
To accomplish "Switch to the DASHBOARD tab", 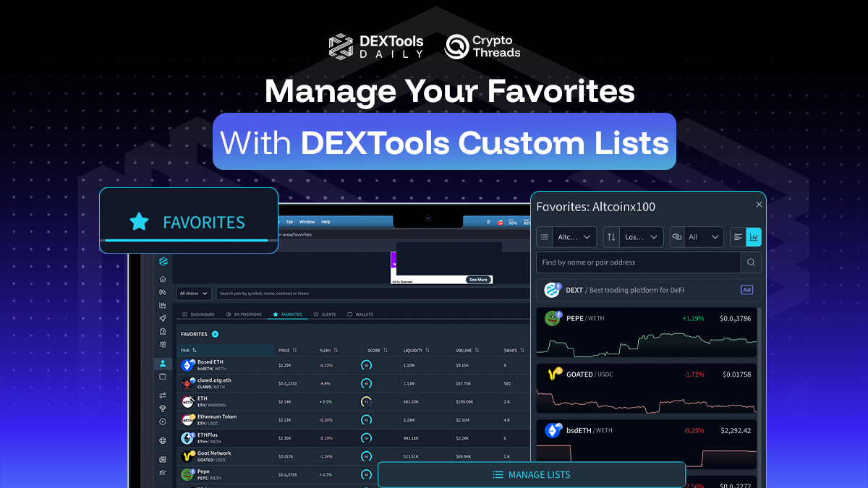I will (199, 314).
